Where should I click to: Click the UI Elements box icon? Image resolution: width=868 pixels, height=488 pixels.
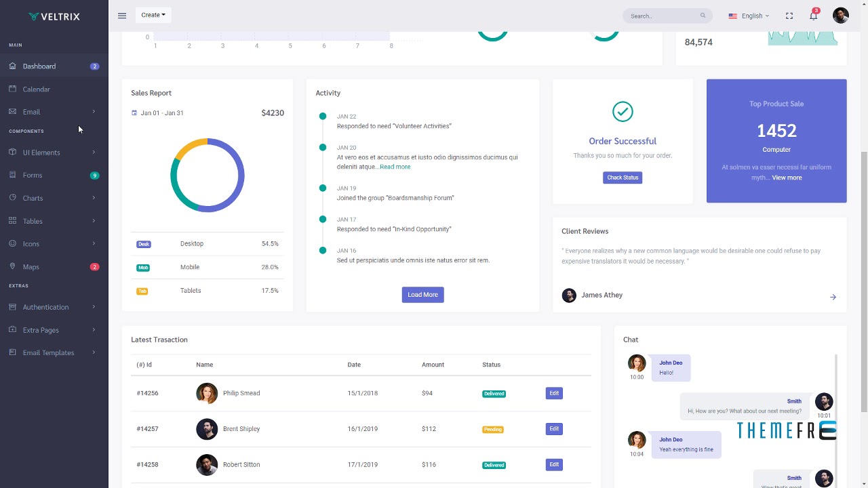coord(13,152)
